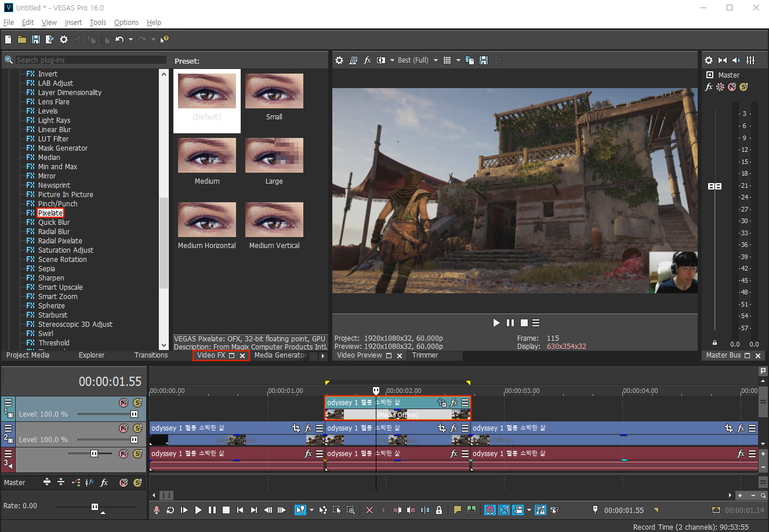Select the Pixelate video effect

click(x=50, y=213)
